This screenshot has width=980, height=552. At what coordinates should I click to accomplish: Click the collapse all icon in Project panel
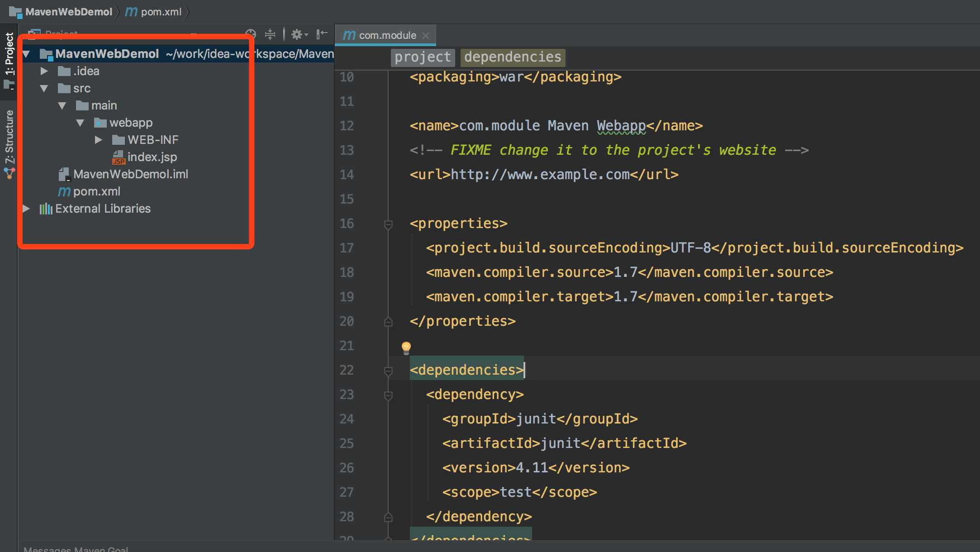[x=270, y=34]
